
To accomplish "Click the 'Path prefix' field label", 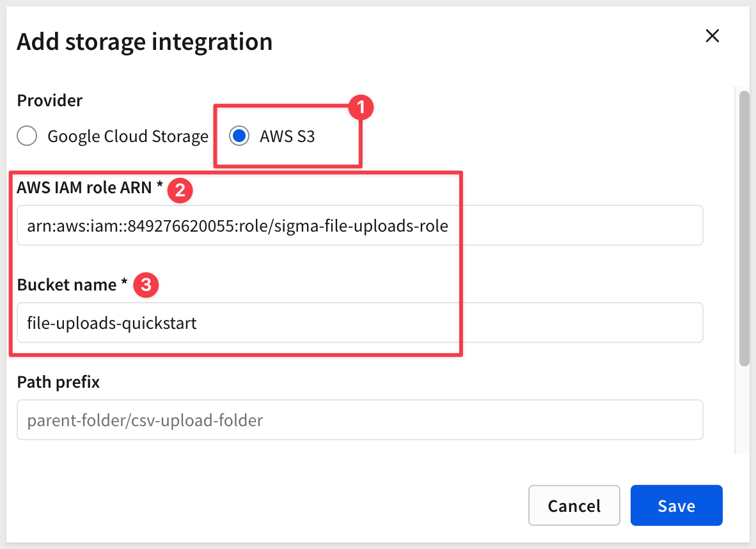I will point(58,382).
